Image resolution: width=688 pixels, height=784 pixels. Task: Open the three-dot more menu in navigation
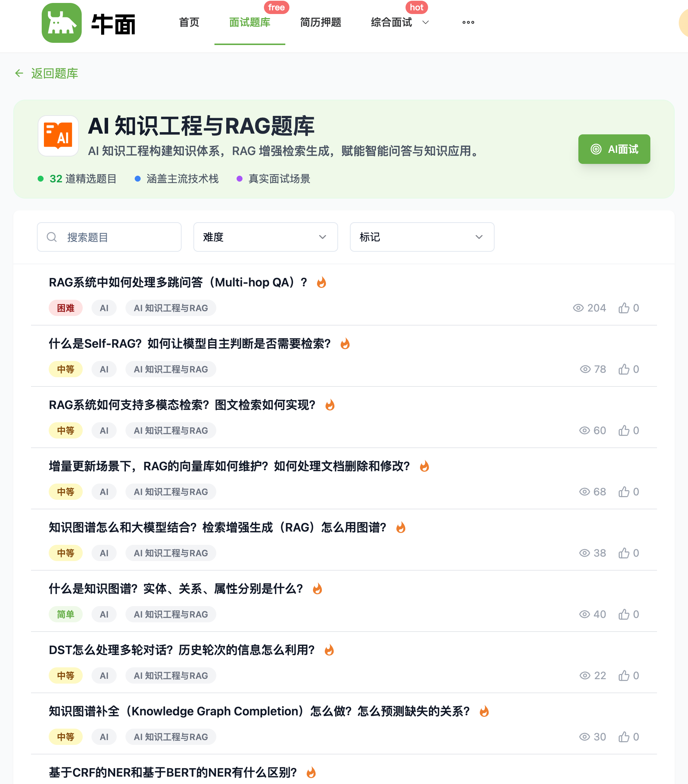point(468,22)
